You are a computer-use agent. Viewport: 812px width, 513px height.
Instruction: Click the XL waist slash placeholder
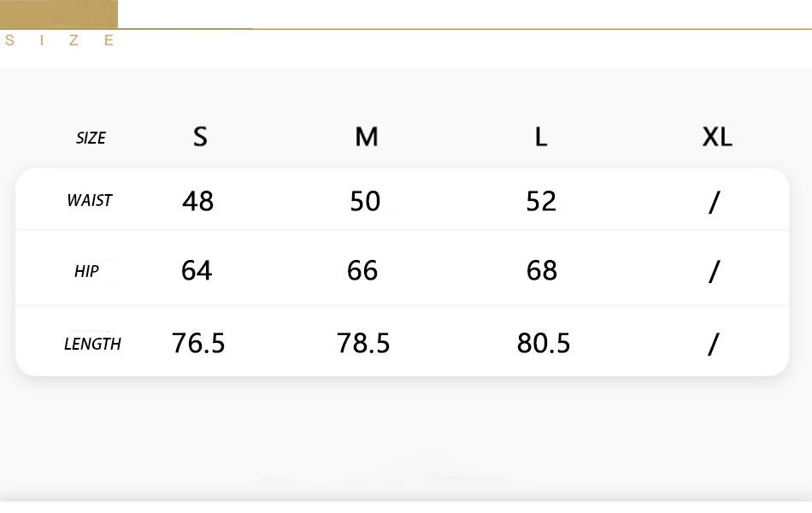tap(714, 202)
